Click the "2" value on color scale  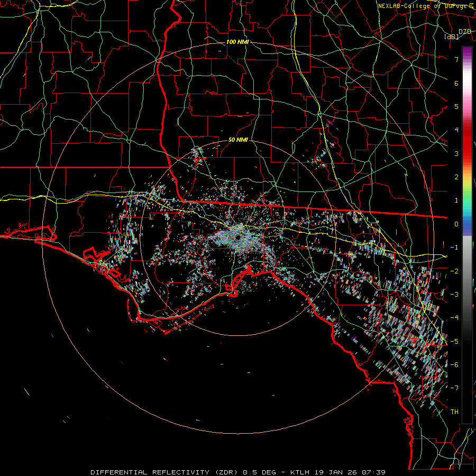tap(456, 177)
